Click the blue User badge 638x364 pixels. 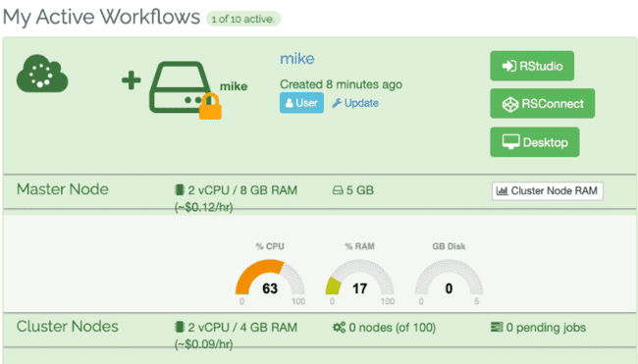tap(301, 103)
